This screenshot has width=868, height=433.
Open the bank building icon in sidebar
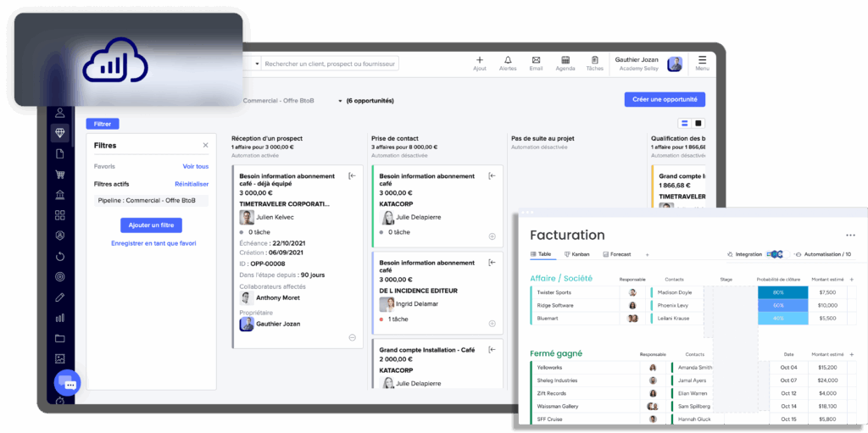60,195
